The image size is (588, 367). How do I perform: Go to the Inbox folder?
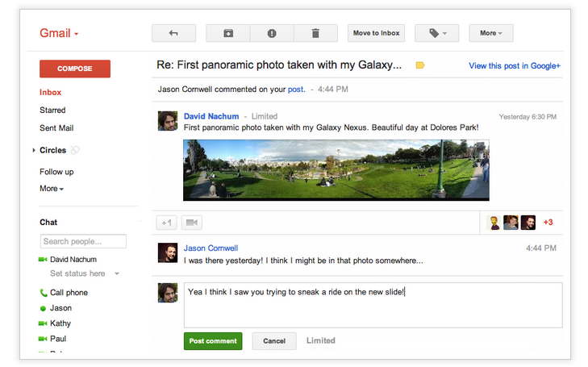coord(50,92)
